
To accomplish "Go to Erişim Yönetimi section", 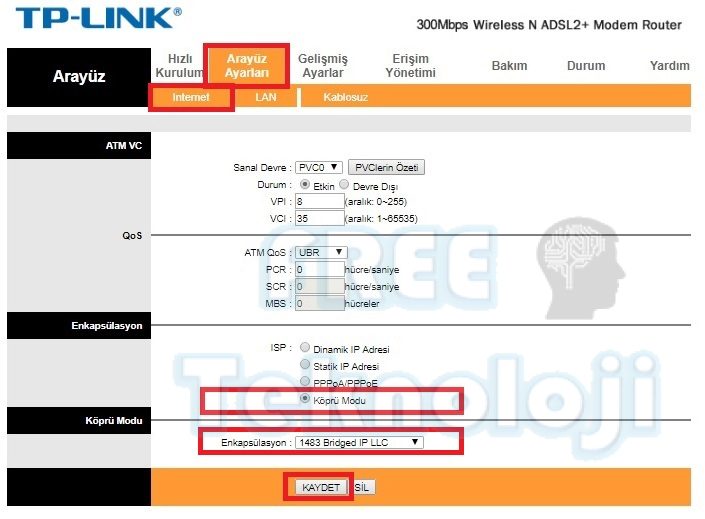I will [x=409, y=65].
